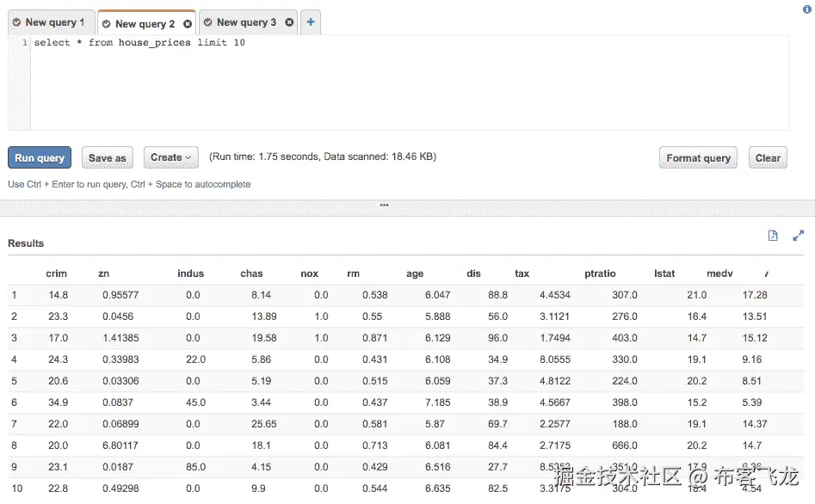Select cell value 25.65 in row 7
The height and width of the screenshot is (504, 815).
[264, 424]
